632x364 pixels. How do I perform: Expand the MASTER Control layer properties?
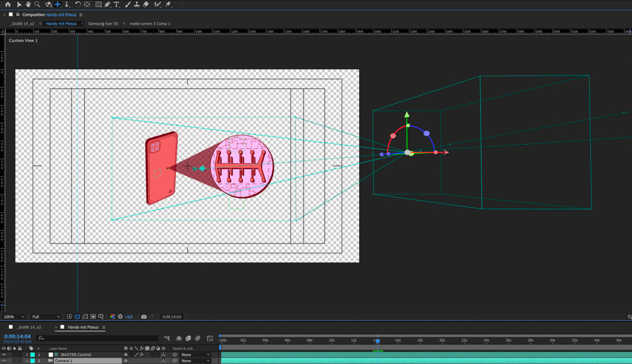pos(27,355)
